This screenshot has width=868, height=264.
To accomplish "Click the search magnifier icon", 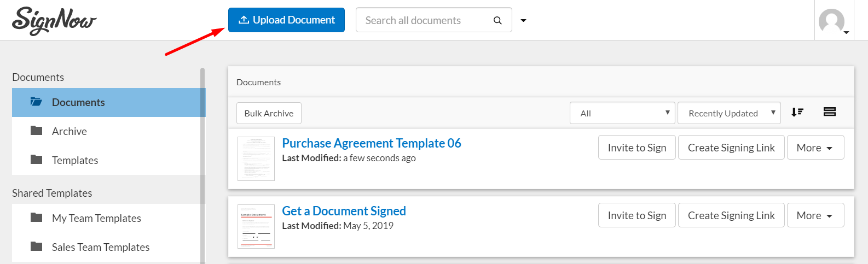I will pos(497,20).
